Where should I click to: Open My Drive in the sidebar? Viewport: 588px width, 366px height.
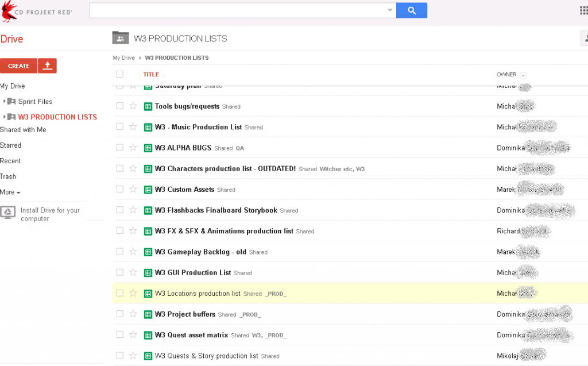pos(13,86)
